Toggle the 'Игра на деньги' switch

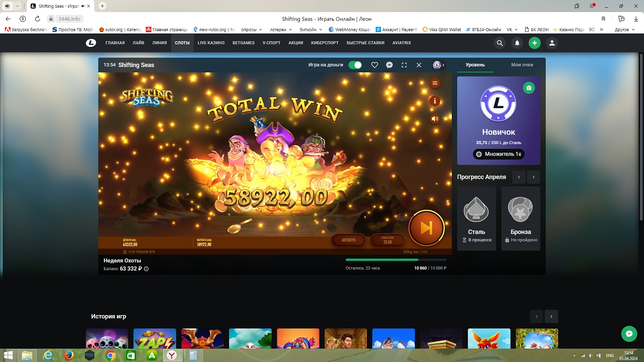(355, 65)
